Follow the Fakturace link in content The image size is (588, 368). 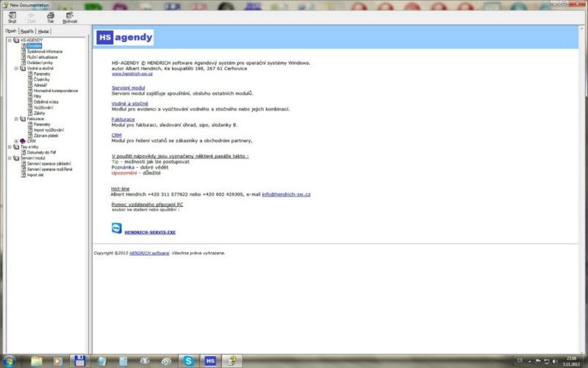click(x=123, y=119)
